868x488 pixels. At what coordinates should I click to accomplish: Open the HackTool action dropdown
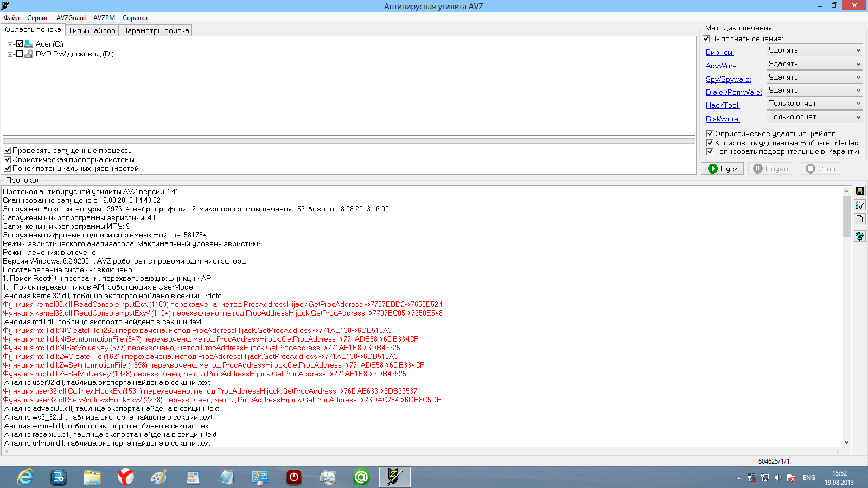[x=814, y=104]
